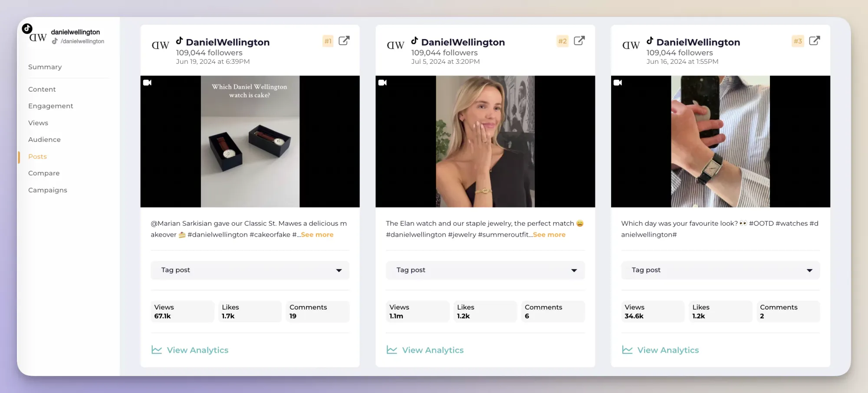Viewport: 868px width, 393px height.
Task: Click the chart icon for post #1 analytics
Action: pyautogui.click(x=157, y=350)
